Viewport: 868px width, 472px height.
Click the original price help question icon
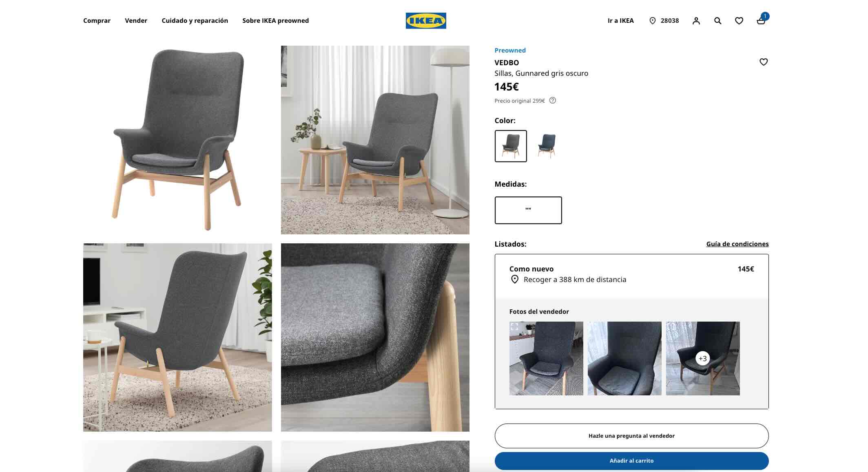(x=553, y=100)
